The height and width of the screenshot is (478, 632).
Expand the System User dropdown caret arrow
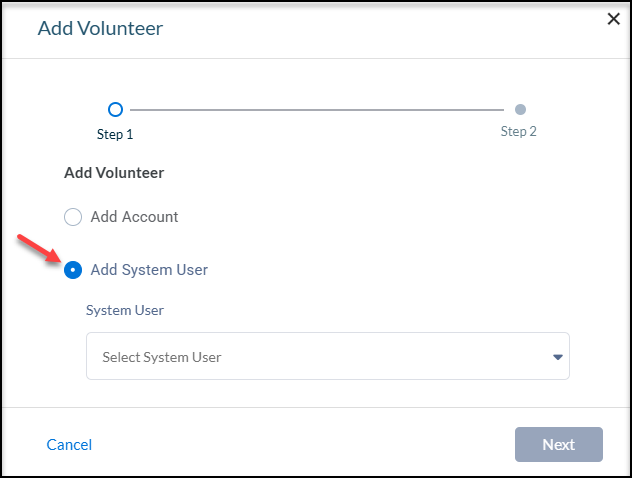[x=558, y=357]
